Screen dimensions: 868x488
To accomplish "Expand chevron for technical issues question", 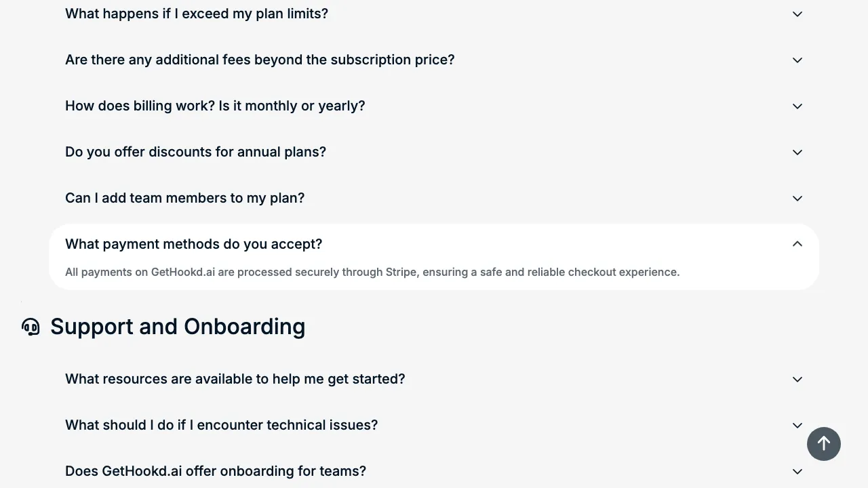I will (x=797, y=426).
